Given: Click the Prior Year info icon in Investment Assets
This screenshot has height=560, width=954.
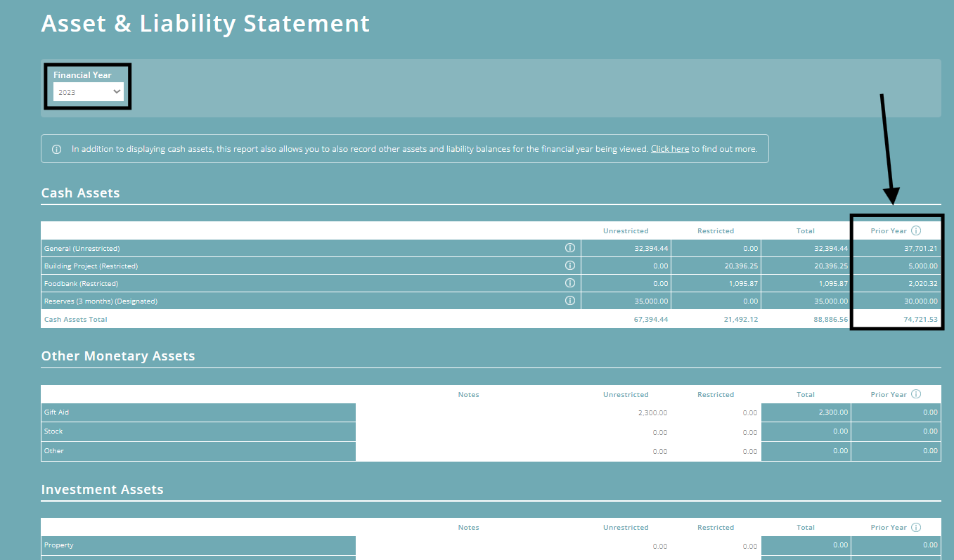Looking at the screenshot, I should coord(915,527).
